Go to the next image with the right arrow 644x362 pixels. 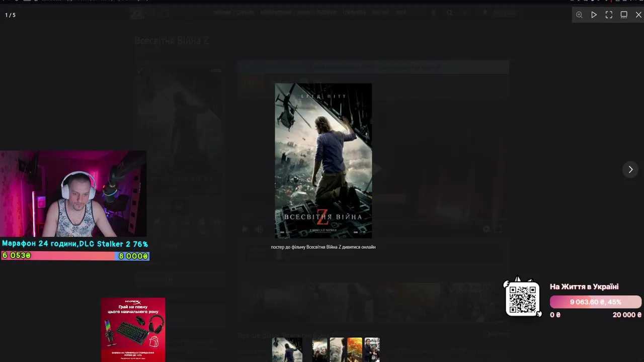[630, 169]
